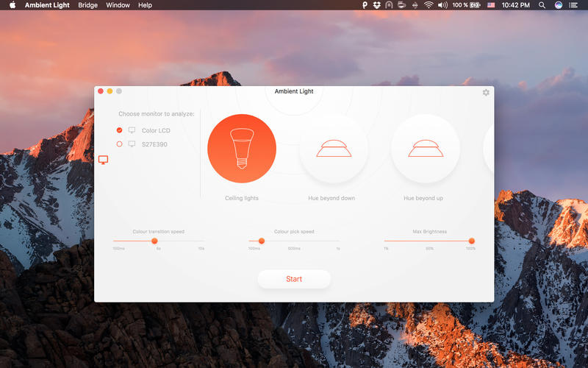
Task: Click the 10:42 PM clock
Action: 516,5
